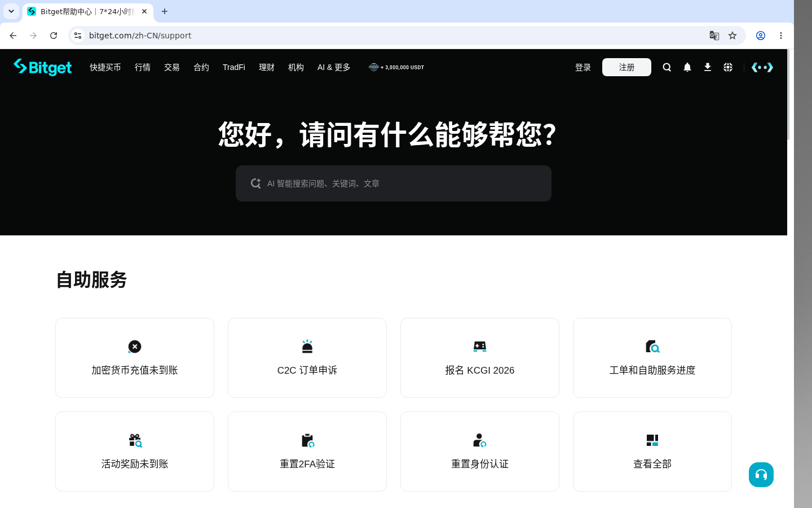Image resolution: width=812 pixels, height=508 pixels.
Task: Click the 查看全部 grid icon
Action: (x=652, y=440)
